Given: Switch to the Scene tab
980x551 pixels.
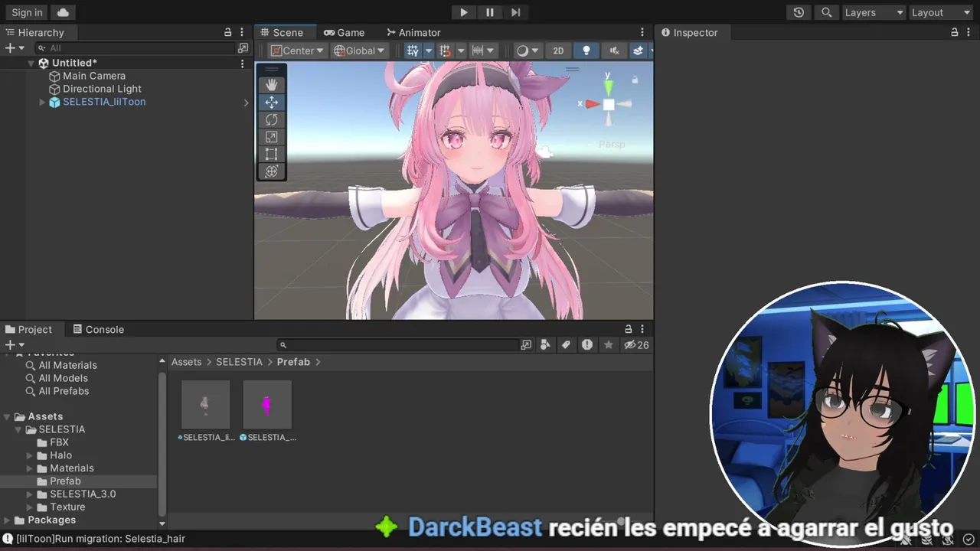Looking at the screenshot, I should tap(282, 32).
